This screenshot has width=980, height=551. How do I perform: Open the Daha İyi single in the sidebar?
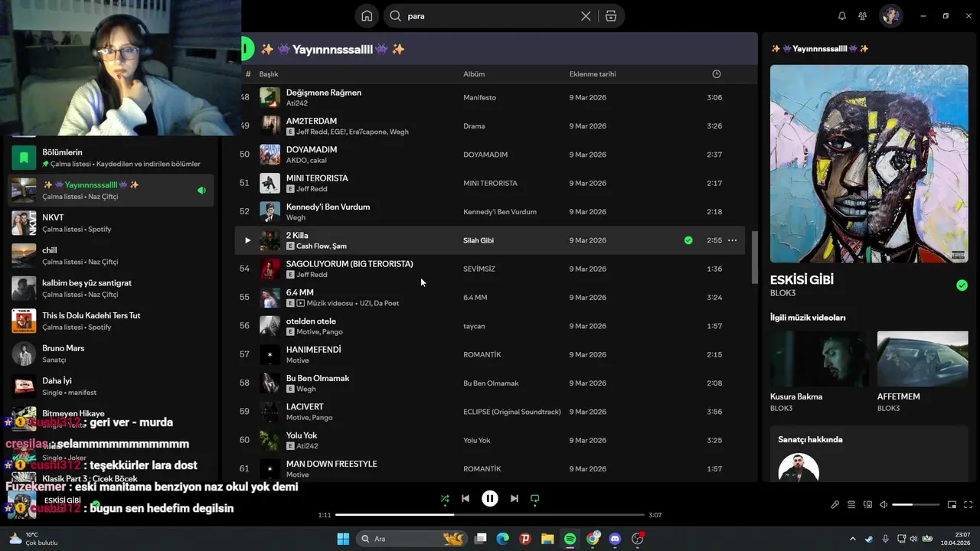[x=111, y=386]
